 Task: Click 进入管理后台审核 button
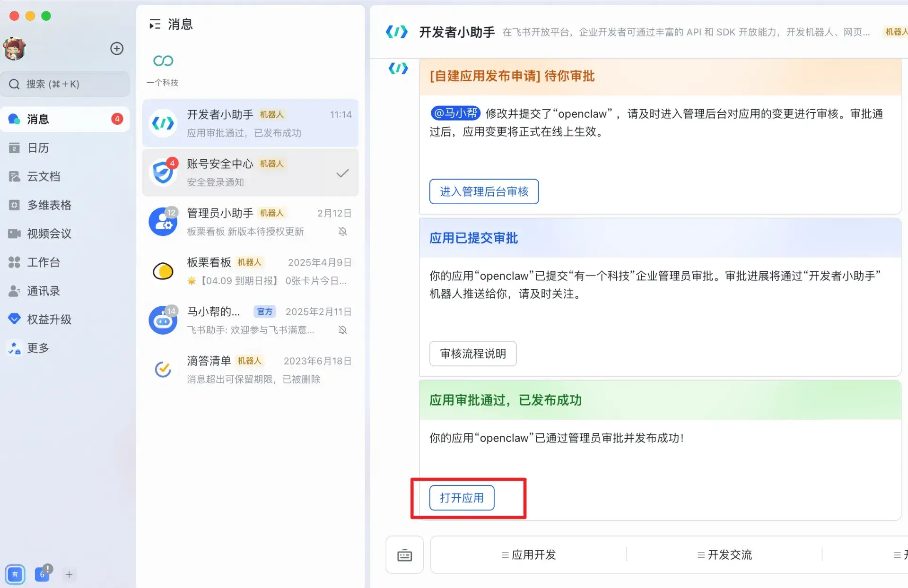pyautogui.click(x=484, y=191)
